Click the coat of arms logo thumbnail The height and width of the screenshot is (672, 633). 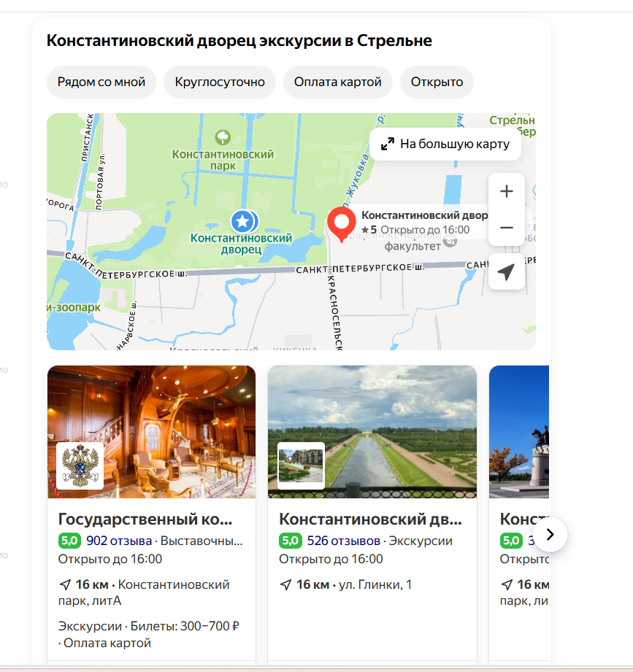[x=80, y=466]
